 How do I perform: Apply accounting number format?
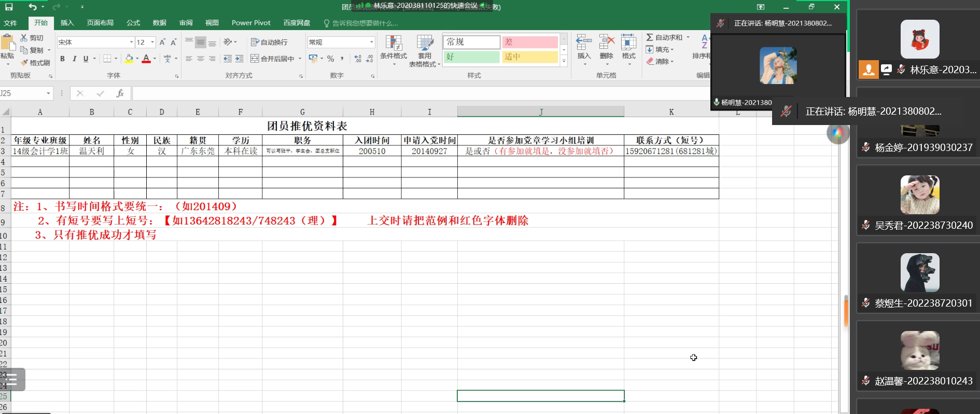[x=313, y=59]
